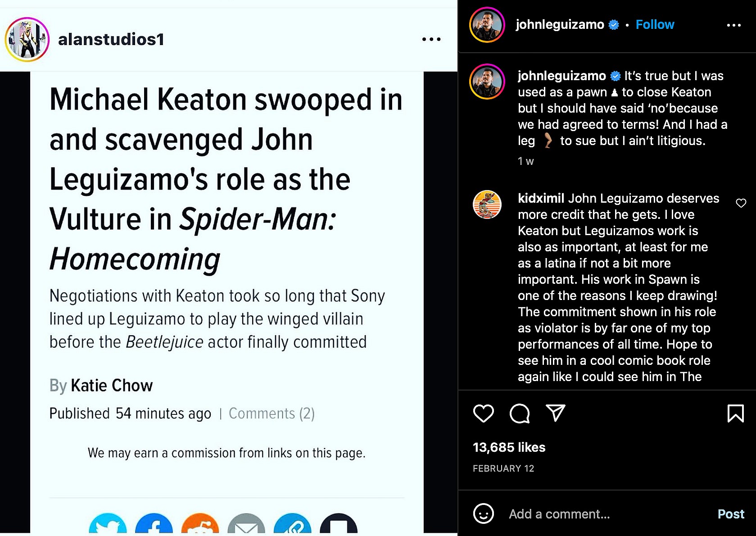Follow johnleguizamo
The height and width of the screenshot is (536, 756).
click(x=655, y=25)
